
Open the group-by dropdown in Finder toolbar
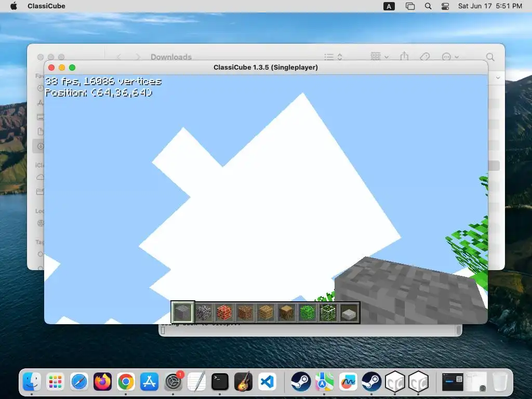pos(380,56)
